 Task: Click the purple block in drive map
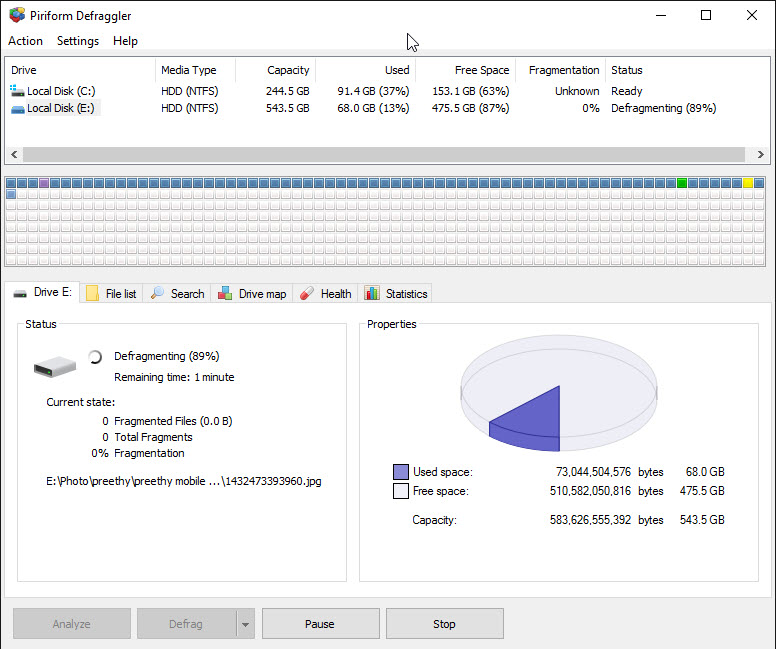tap(44, 183)
